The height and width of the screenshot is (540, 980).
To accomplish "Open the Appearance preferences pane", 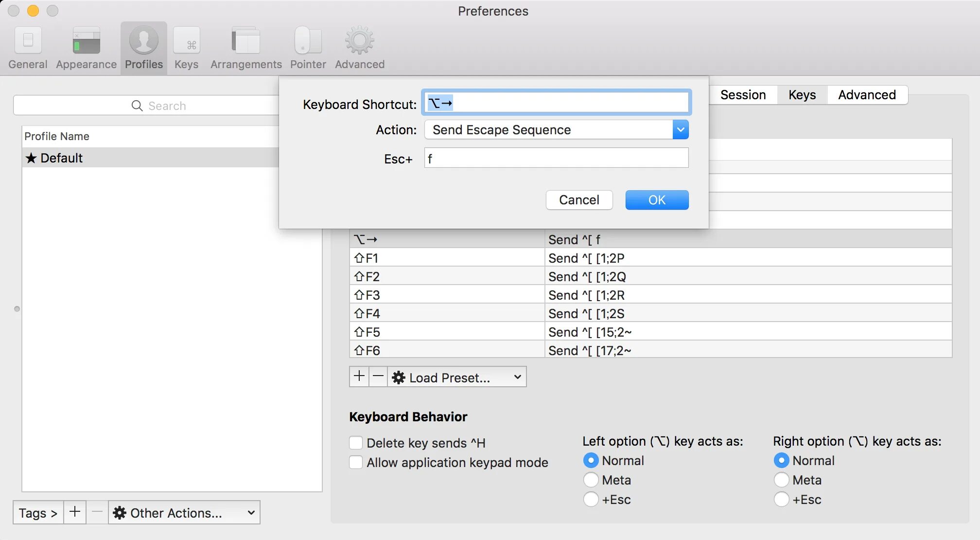I will (86, 48).
